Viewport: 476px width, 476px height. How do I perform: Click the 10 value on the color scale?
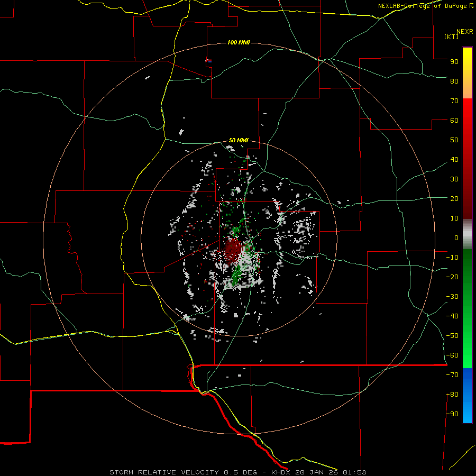point(454,218)
